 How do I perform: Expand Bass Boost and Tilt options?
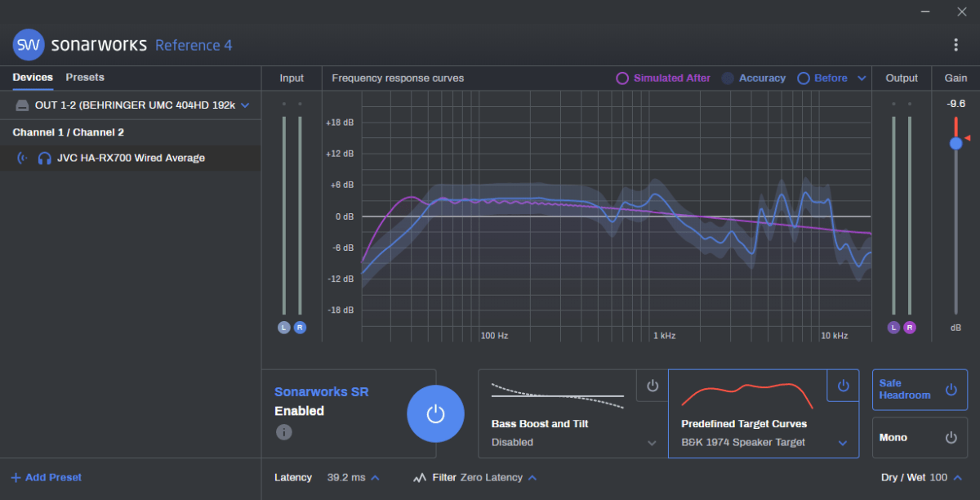coord(652,443)
